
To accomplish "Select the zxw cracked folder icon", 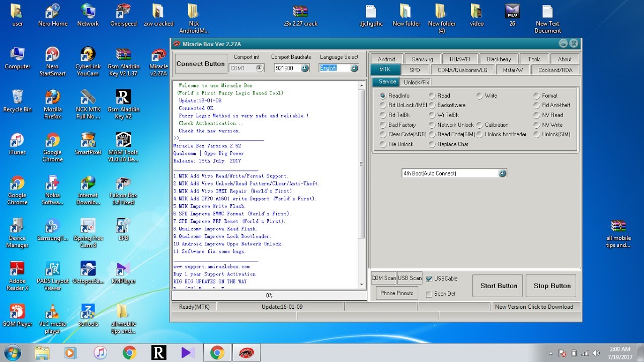I will [x=158, y=15].
